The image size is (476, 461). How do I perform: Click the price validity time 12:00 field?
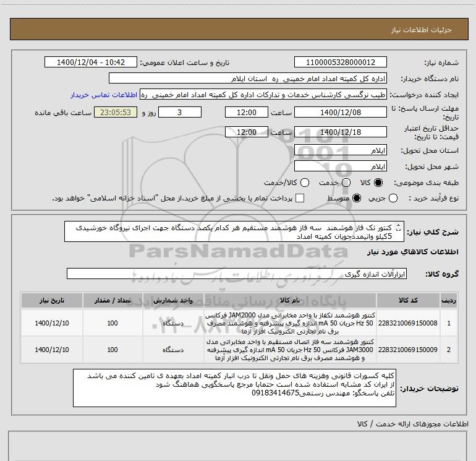pyautogui.click(x=247, y=132)
